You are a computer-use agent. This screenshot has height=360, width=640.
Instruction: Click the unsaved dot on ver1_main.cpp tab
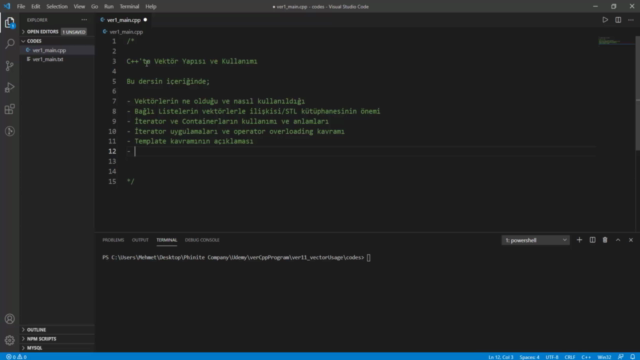(145, 20)
